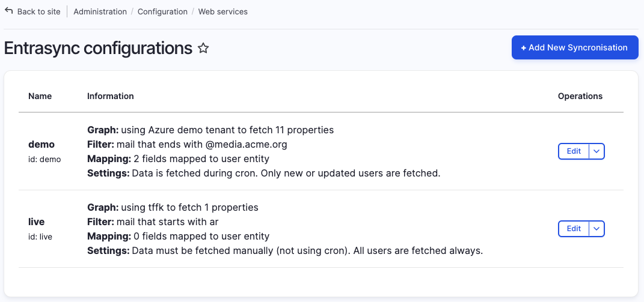Open the Web services breadcrumb

tap(222, 11)
